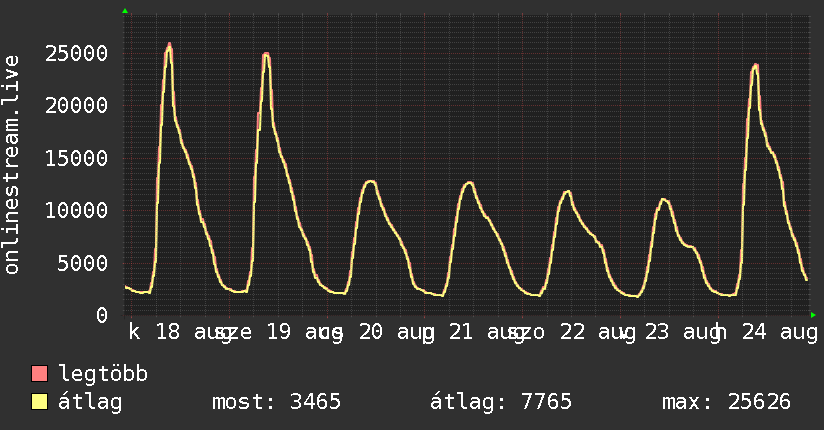Screen dimensions: 824x430
Task: Click the onlinestream.live vertical axis title
Action: 12,165
